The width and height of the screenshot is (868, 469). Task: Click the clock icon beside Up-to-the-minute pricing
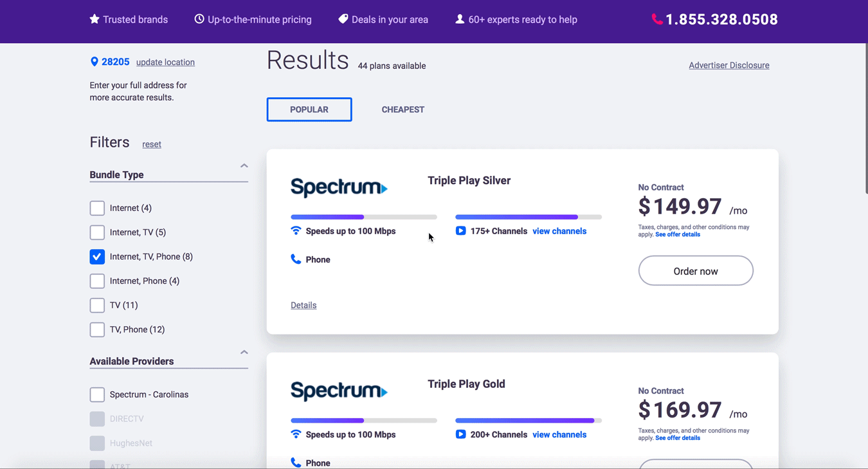coord(199,19)
